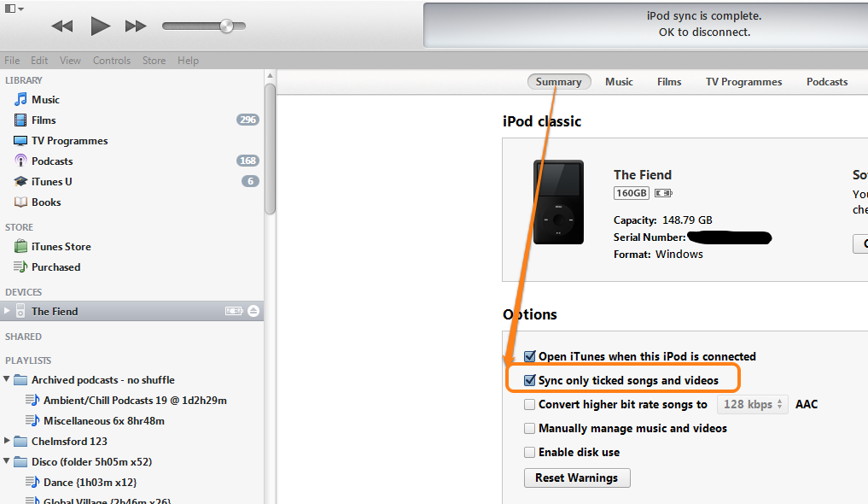Tick Enable disk use checkbox
Screen dimensions: 868x504
point(530,452)
